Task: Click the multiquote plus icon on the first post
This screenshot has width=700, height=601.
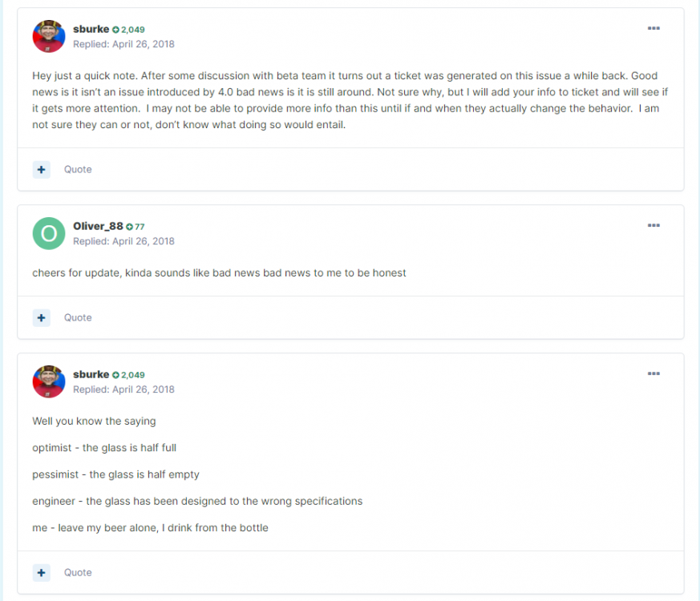Action: pyautogui.click(x=41, y=169)
